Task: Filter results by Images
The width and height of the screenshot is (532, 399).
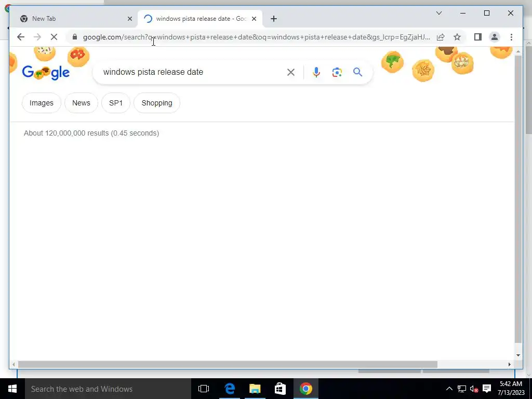Action: tap(42, 103)
